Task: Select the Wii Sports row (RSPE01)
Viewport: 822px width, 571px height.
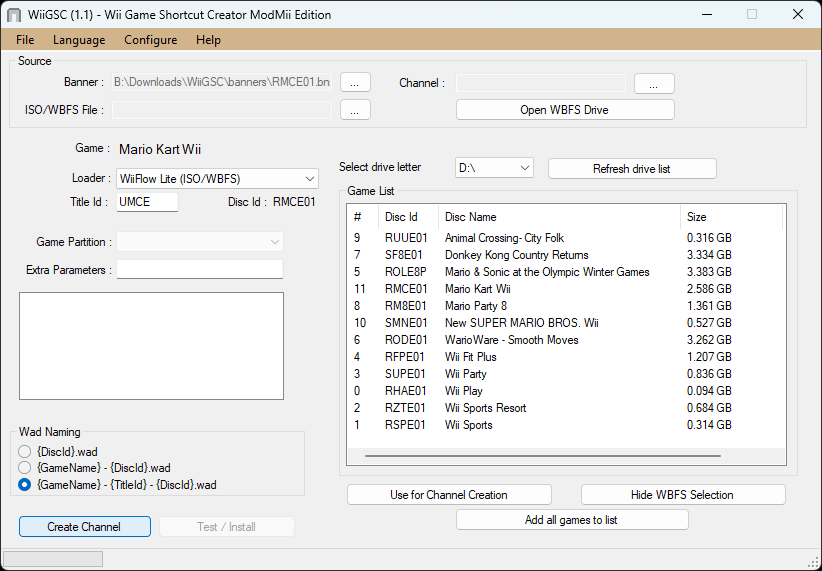Action: tap(566, 425)
